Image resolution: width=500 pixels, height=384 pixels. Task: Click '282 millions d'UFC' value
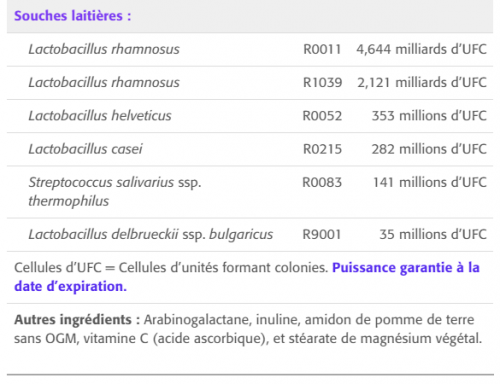pos(429,149)
